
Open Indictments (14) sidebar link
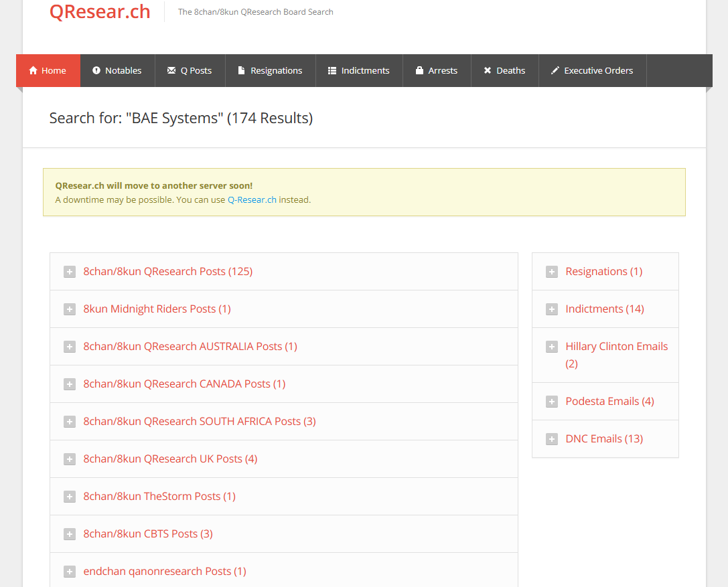click(605, 309)
